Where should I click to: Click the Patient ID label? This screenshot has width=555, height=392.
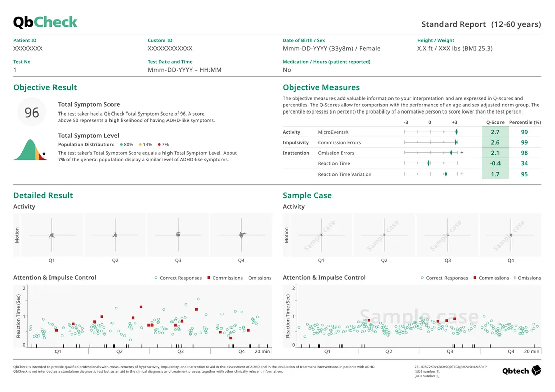(x=25, y=40)
